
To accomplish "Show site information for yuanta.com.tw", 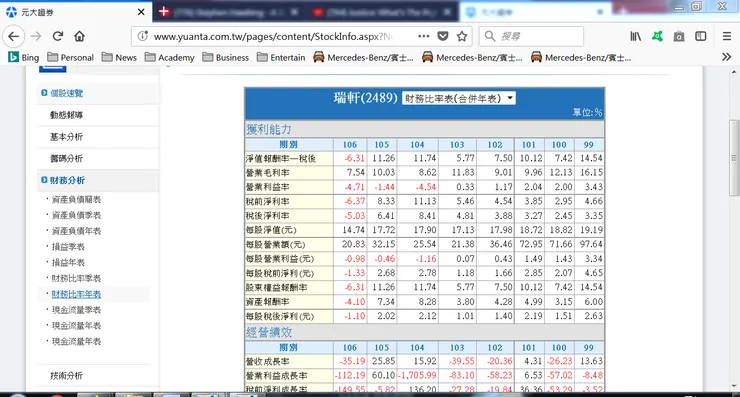I will tap(143, 36).
